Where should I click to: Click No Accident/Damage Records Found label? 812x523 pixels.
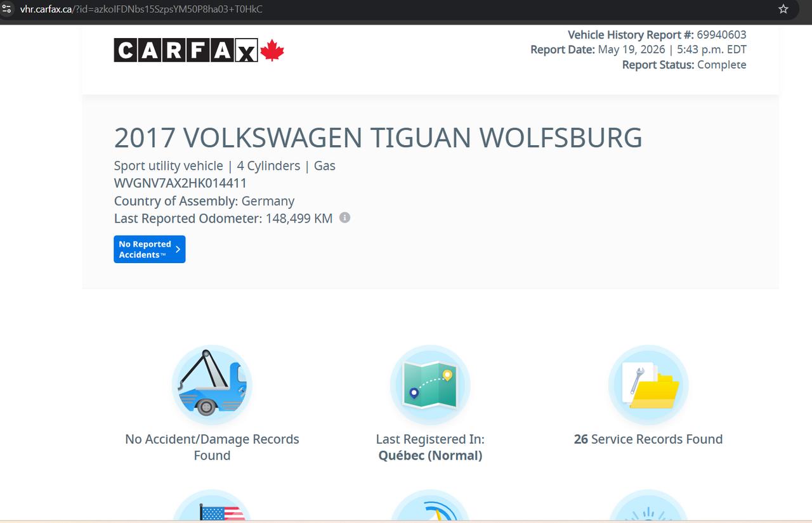[x=212, y=447]
